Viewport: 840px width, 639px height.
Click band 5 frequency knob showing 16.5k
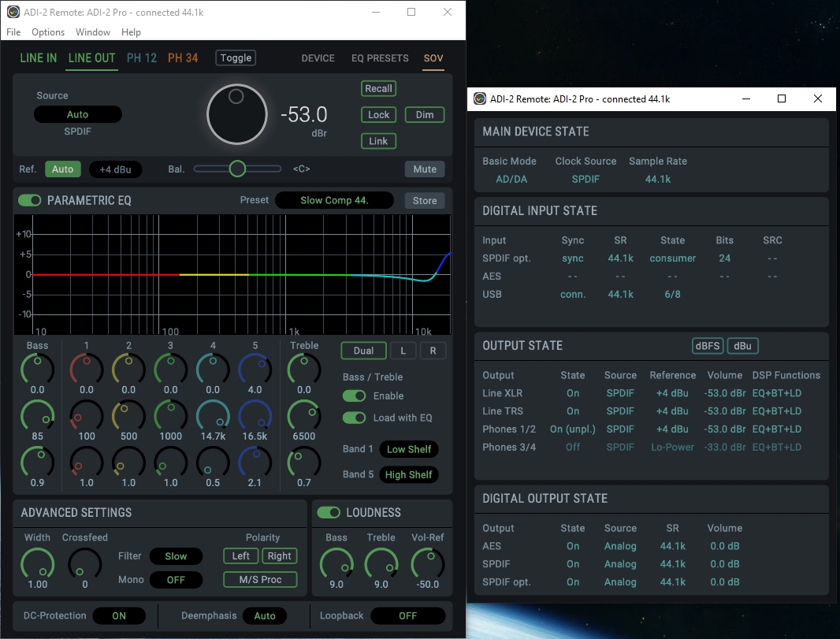coord(255,415)
